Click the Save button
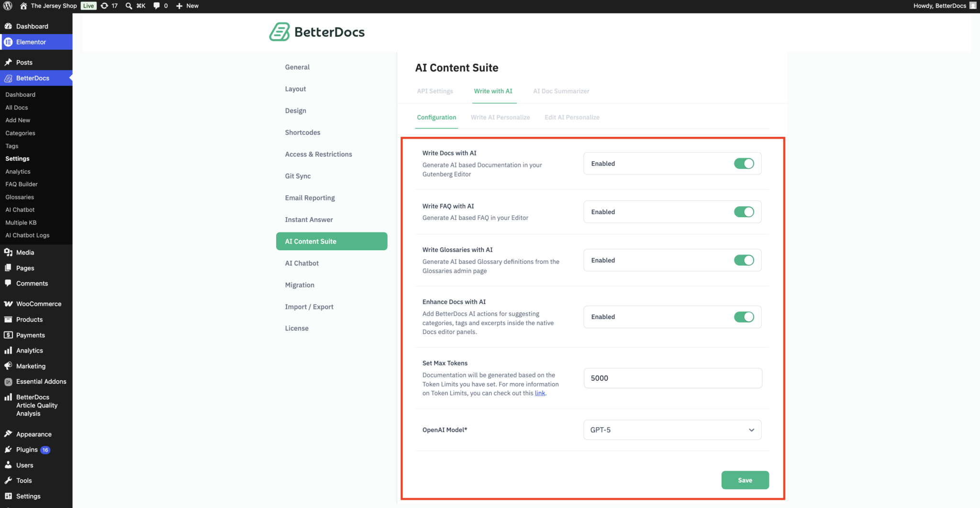Screen dimensions: 980x508 [x=745, y=480]
